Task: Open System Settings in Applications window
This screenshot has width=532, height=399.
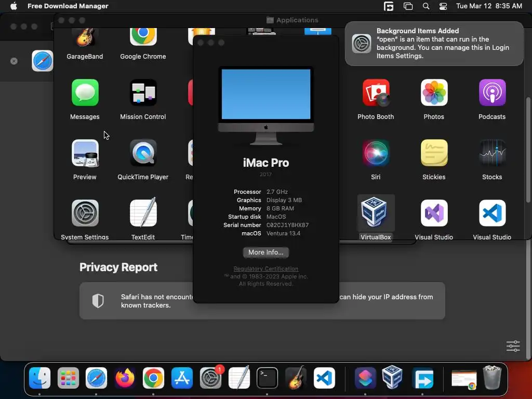Action: [85, 213]
